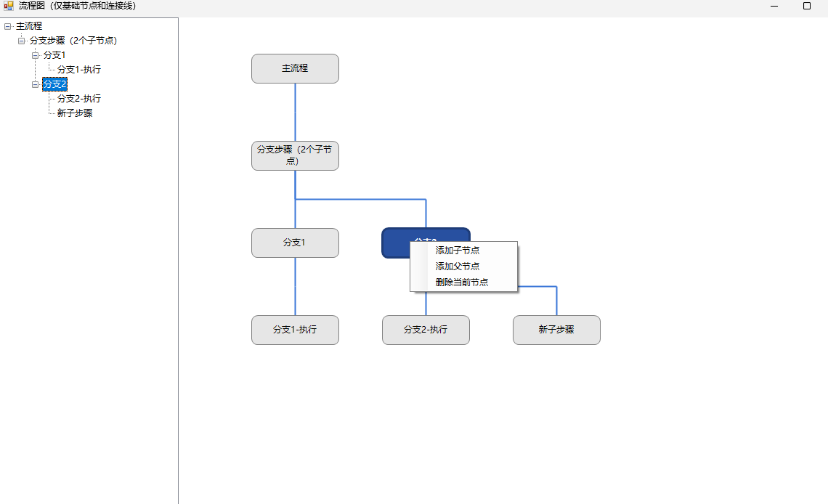The height and width of the screenshot is (504, 828).
Task: Click the 分支1 flowchart node
Action: coord(295,243)
